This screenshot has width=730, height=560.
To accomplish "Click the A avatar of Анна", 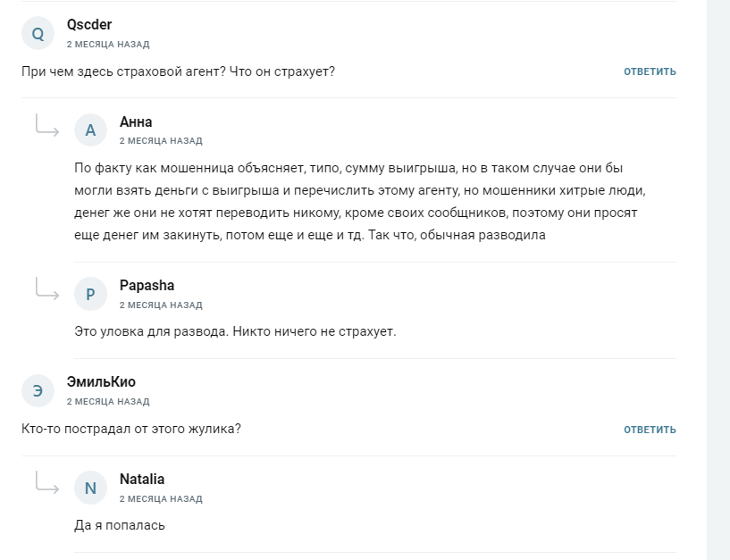I will (x=90, y=130).
